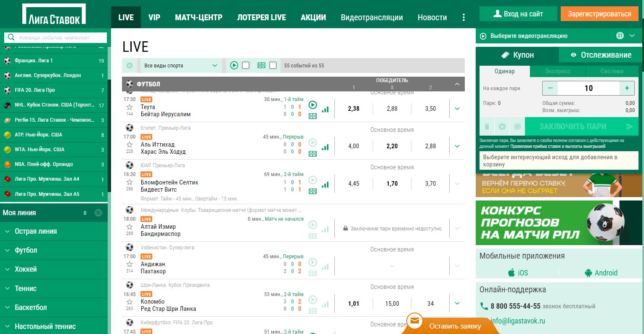This screenshot has height=334, width=644.
Task: Open the field icon for Аль Иттихад match
Action: (x=313, y=154)
